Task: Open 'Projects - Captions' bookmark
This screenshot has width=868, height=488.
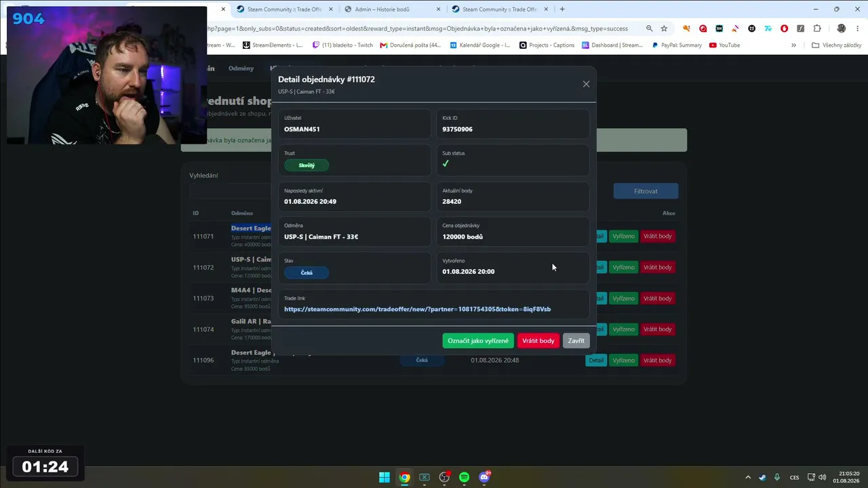Action: (547, 45)
